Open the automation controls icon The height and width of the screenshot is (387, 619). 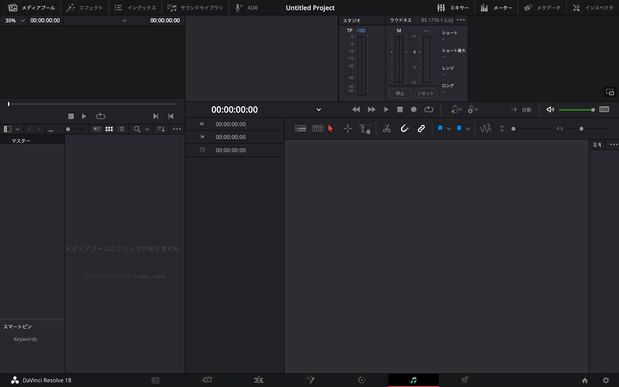coord(456,109)
